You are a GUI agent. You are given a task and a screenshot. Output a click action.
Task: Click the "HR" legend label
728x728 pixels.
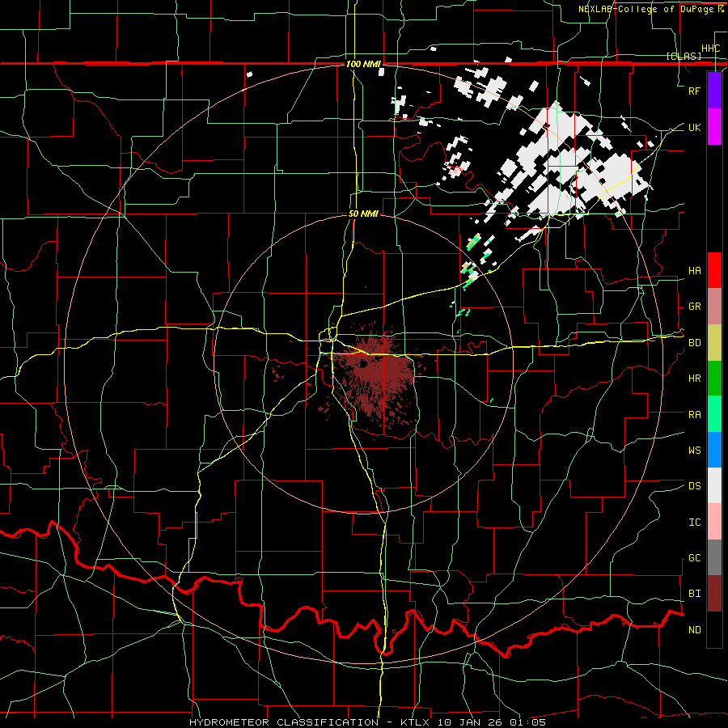pos(694,379)
